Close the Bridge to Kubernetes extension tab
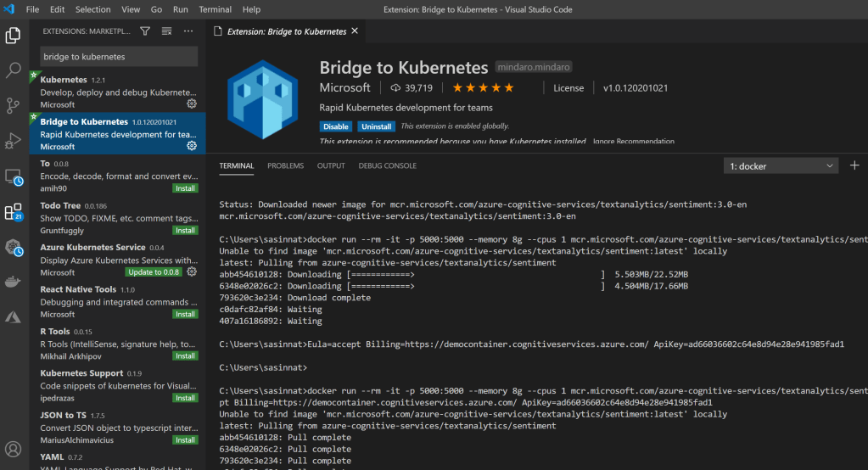868x470 pixels. point(355,31)
